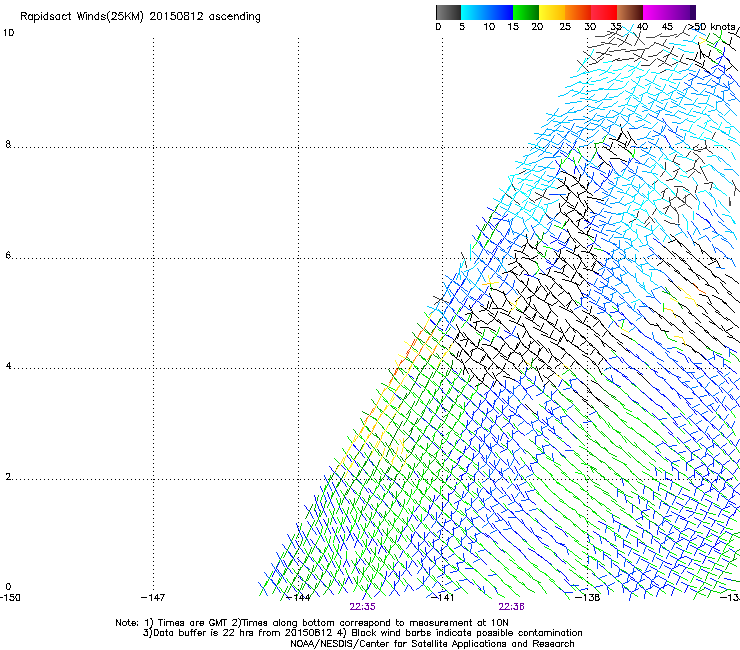This screenshot has height=650, width=740.
Task: Click the brown 35-40 knots legend segment
Action: coord(630,12)
